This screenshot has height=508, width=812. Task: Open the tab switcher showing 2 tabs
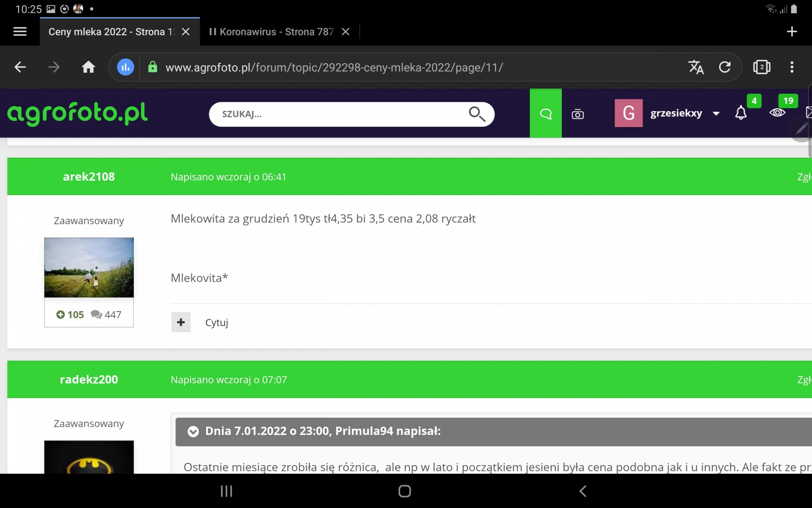762,67
